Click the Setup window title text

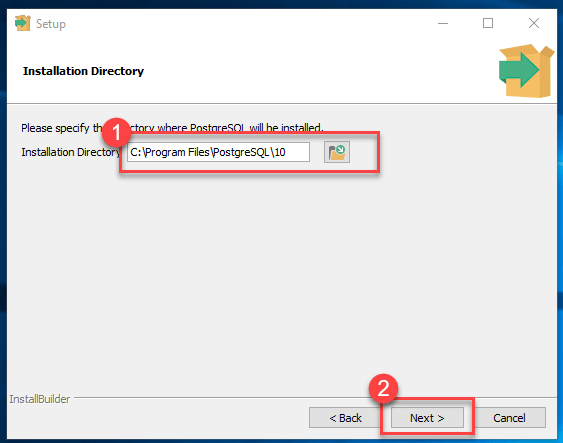coord(51,24)
